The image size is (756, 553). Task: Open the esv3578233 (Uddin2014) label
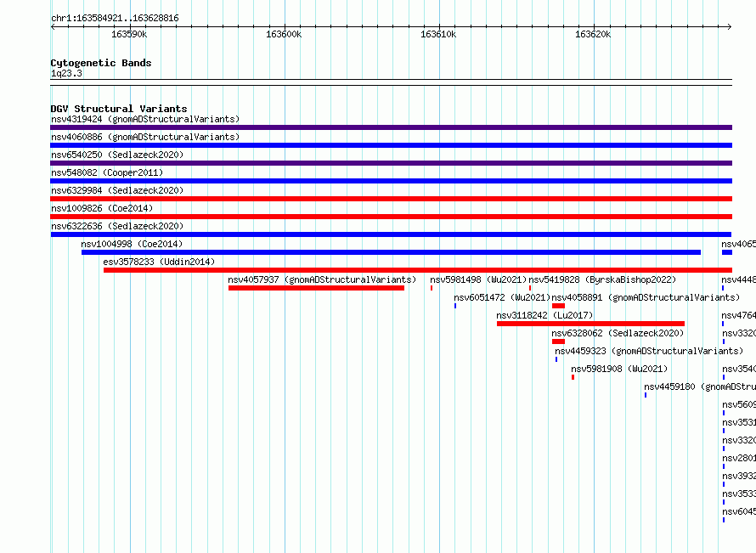(159, 262)
